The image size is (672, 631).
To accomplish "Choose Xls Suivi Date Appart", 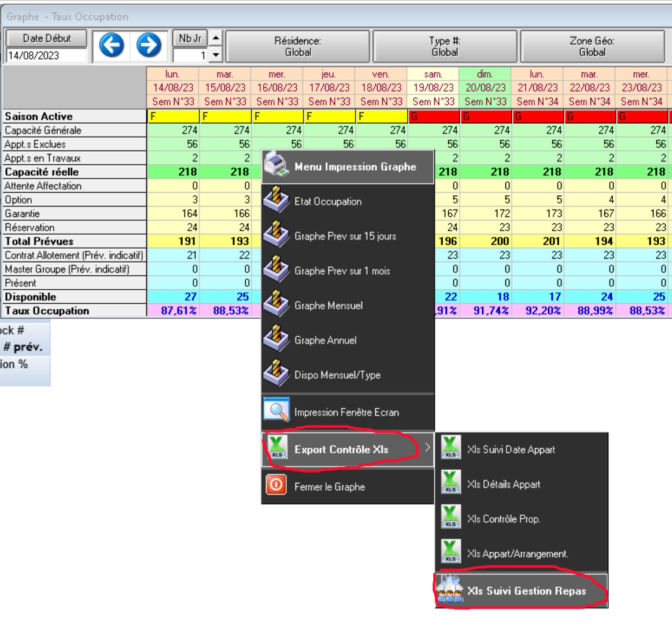I will click(x=511, y=449).
